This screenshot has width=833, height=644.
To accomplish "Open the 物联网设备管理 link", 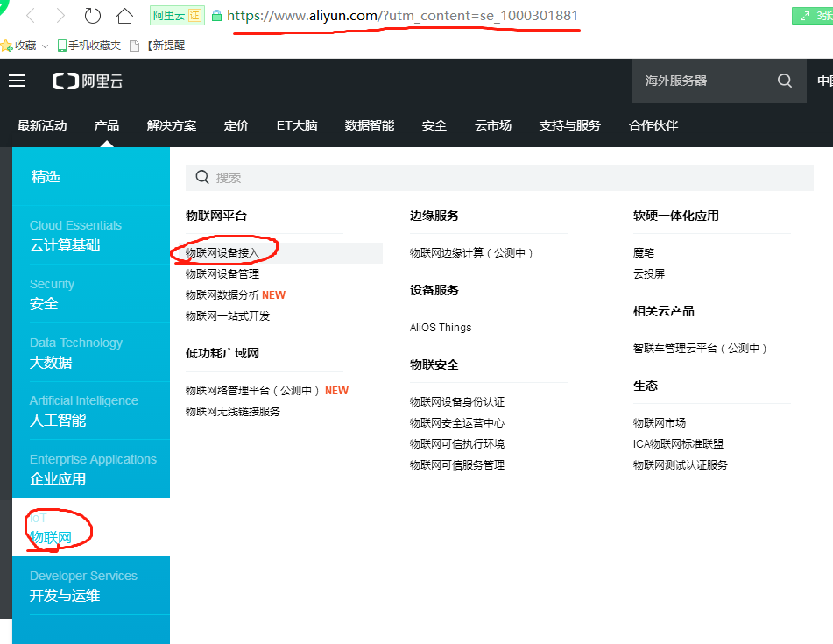I will 222,274.
